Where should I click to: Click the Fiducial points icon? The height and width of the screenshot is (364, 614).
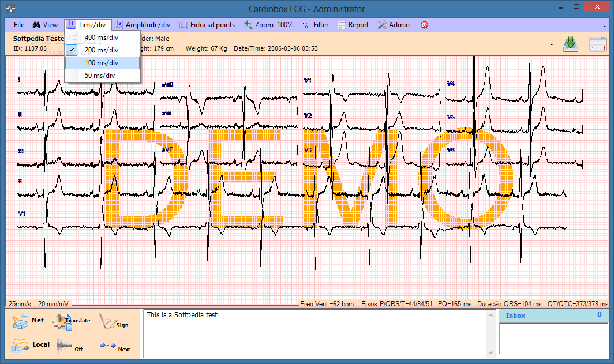coord(184,25)
